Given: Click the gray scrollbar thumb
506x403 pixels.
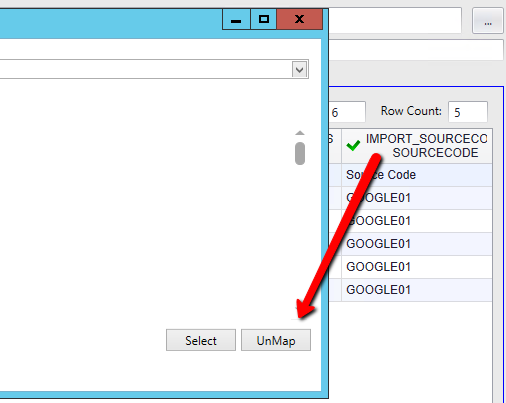Looking at the screenshot, I should tap(300, 153).
